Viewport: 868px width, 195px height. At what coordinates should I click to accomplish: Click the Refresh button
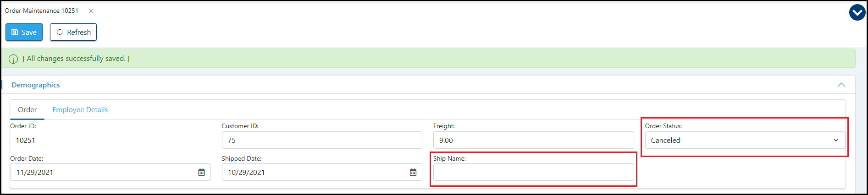pos(73,32)
